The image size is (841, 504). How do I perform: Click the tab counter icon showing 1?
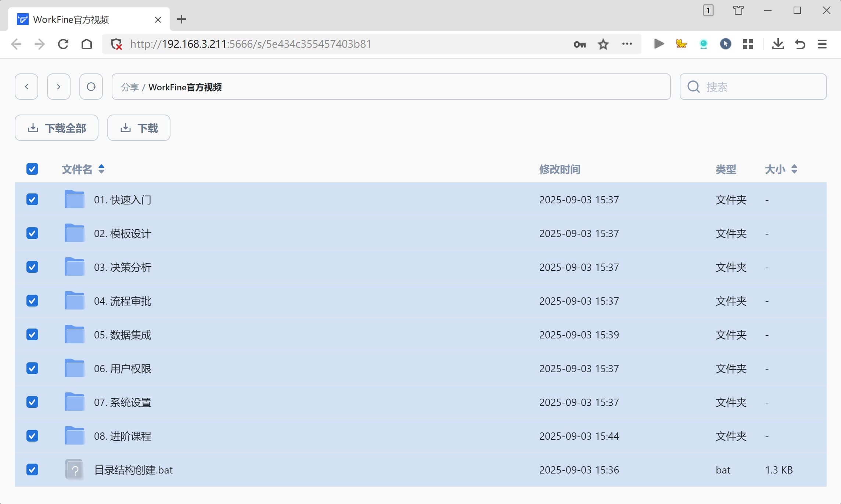click(708, 11)
